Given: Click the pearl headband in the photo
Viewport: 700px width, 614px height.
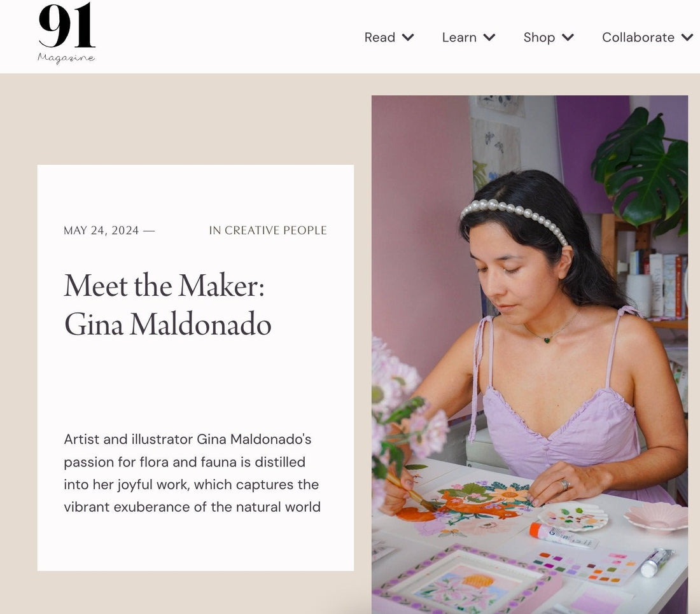Looking at the screenshot, I should tap(514, 213).
